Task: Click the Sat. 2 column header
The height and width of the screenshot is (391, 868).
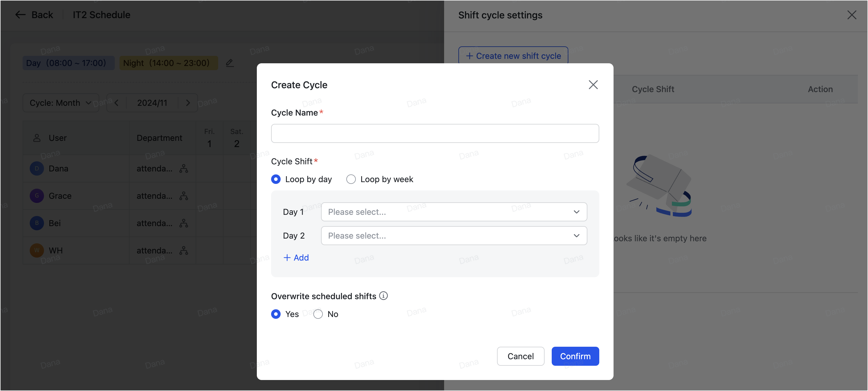Action: (x=237, y=138)
